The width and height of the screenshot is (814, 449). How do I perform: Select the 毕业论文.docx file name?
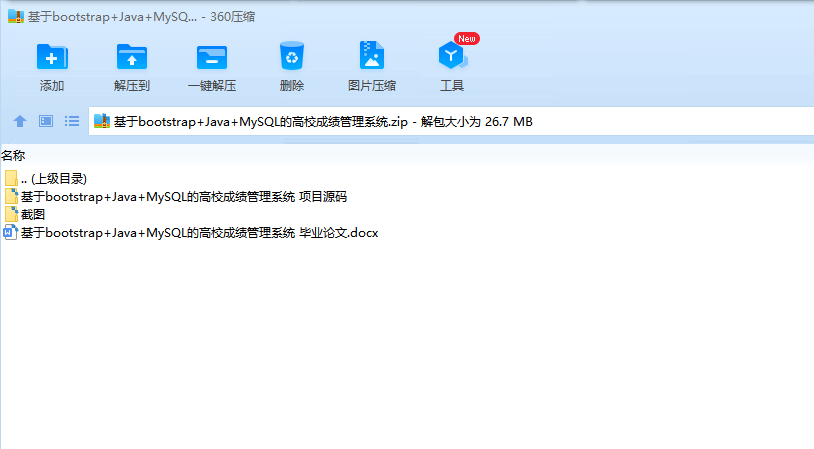[x=199, y=233]
